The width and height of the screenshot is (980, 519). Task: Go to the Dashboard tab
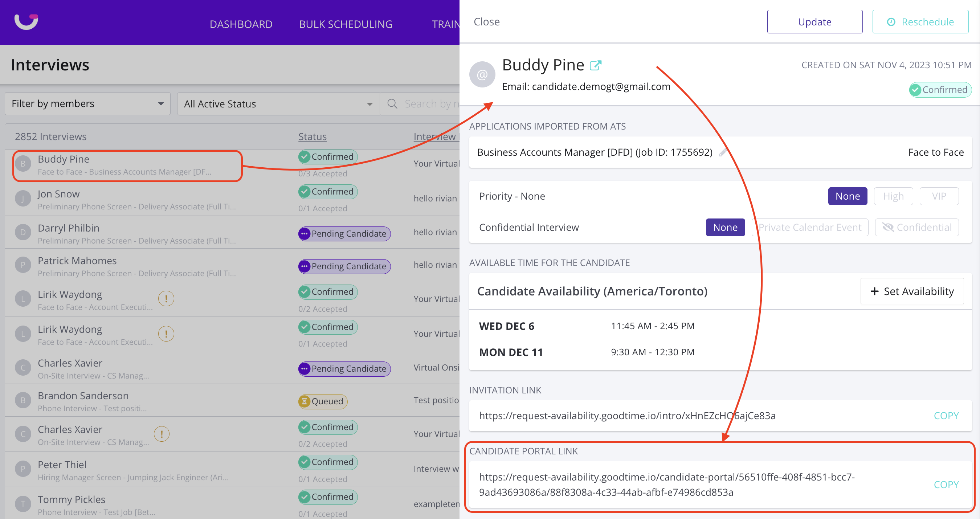click(x=241, y=24)
